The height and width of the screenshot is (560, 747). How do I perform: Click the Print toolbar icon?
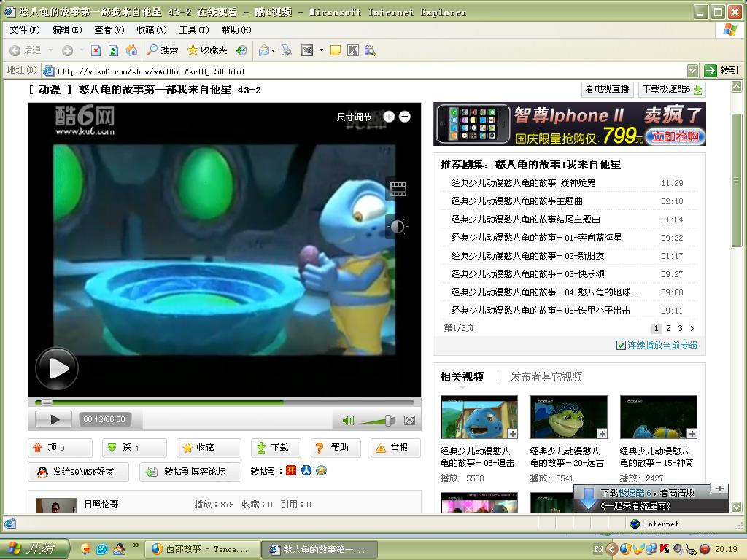click(x=286, y=50)
